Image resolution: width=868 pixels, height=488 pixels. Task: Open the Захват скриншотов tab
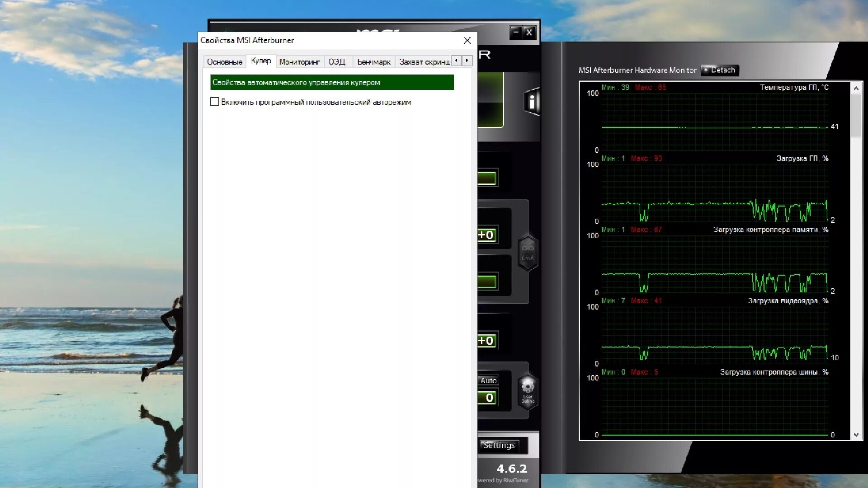(x=424, y=62)
